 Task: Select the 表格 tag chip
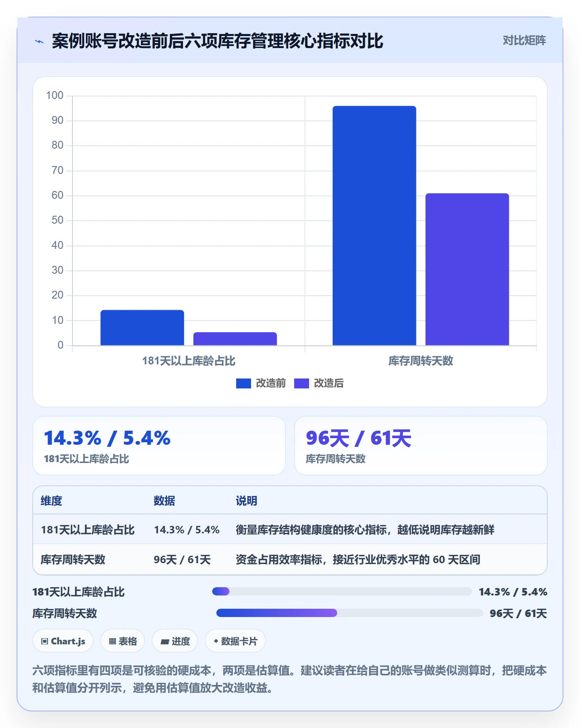point(123,641)
